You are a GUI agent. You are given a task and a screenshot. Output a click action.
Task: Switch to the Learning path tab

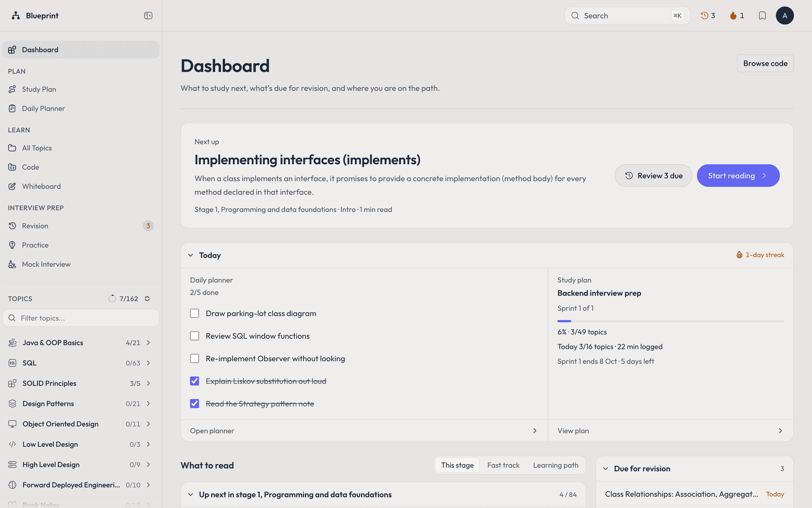coord(556,465)
